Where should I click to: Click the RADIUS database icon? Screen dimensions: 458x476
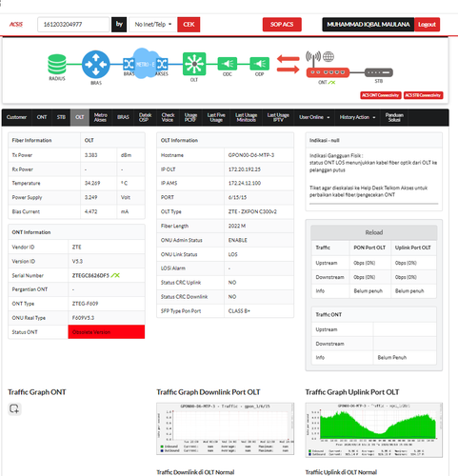click(x=57, y=64)
